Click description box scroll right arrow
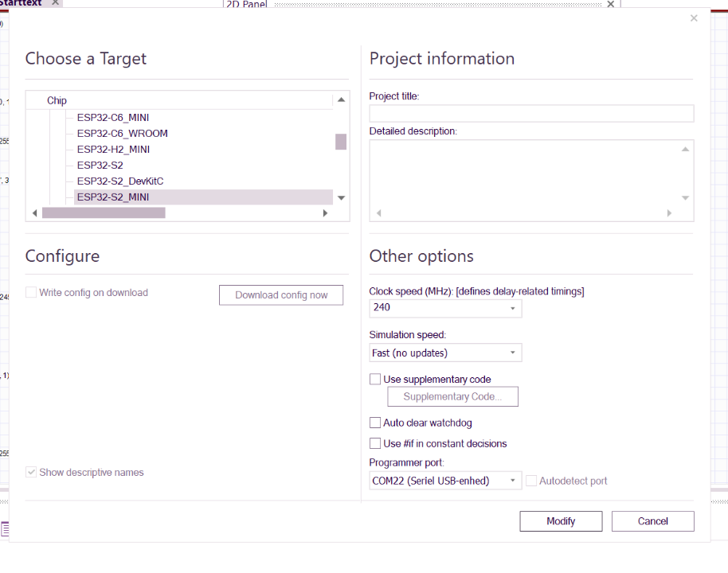Image resolution: width=728 pixels, height=573 pixels. coord(669,213)
